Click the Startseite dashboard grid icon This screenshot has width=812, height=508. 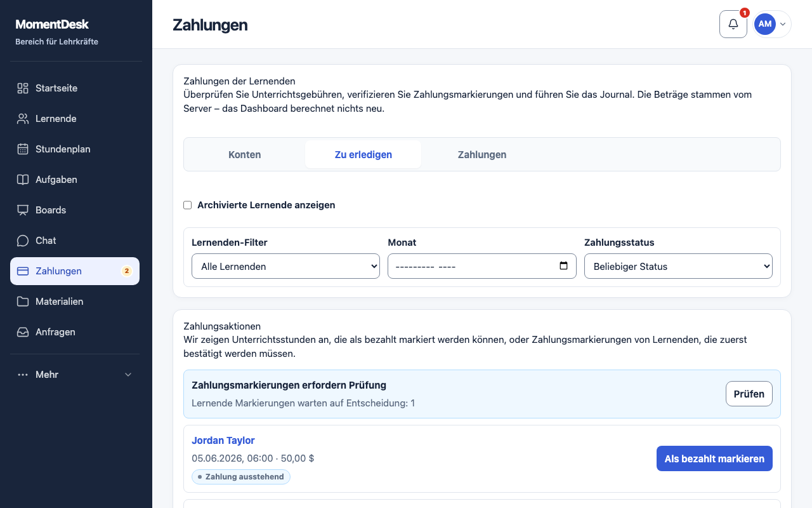[23, 88]
